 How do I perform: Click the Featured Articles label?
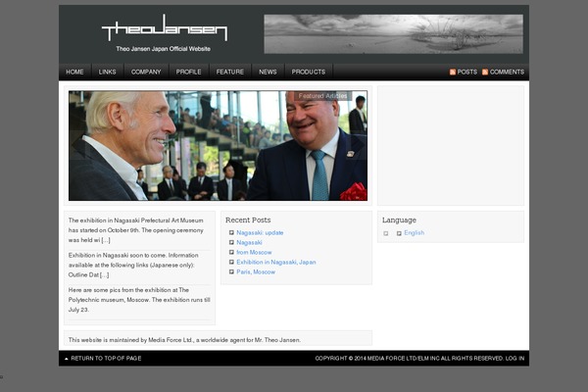322,96
